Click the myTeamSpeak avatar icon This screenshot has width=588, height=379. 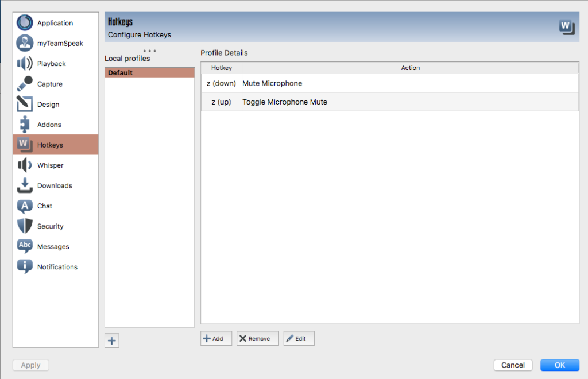click(x=25, y=43)
